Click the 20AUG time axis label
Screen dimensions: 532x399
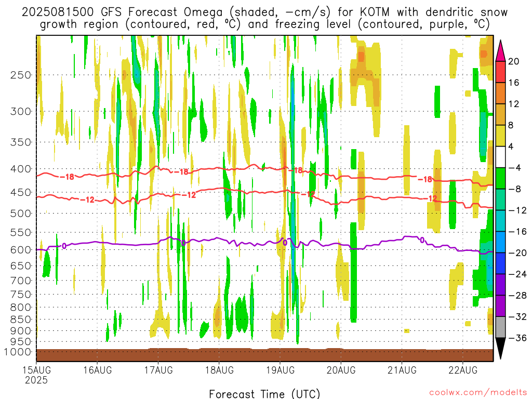341,370
